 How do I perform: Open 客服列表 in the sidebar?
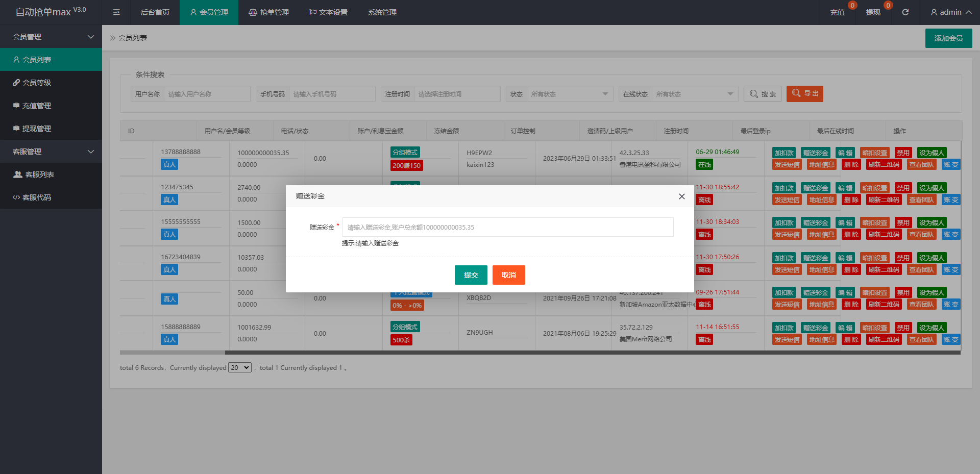point(39,174)
